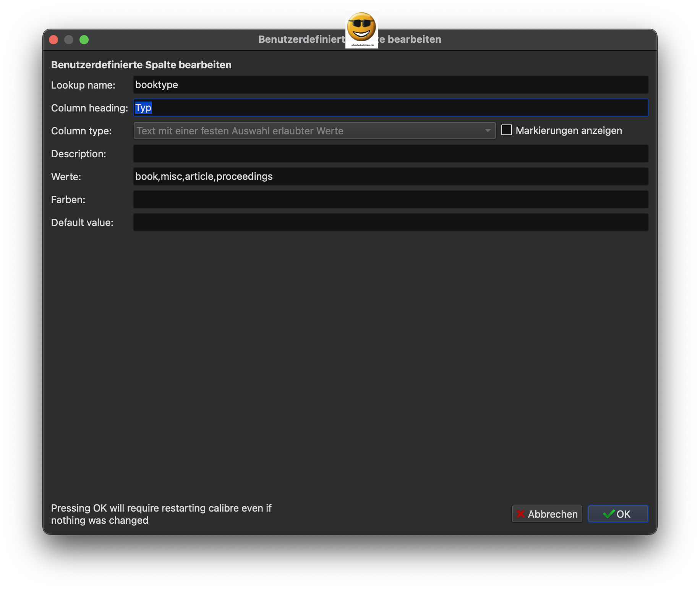Click the empty Description input field

(390, 153)
